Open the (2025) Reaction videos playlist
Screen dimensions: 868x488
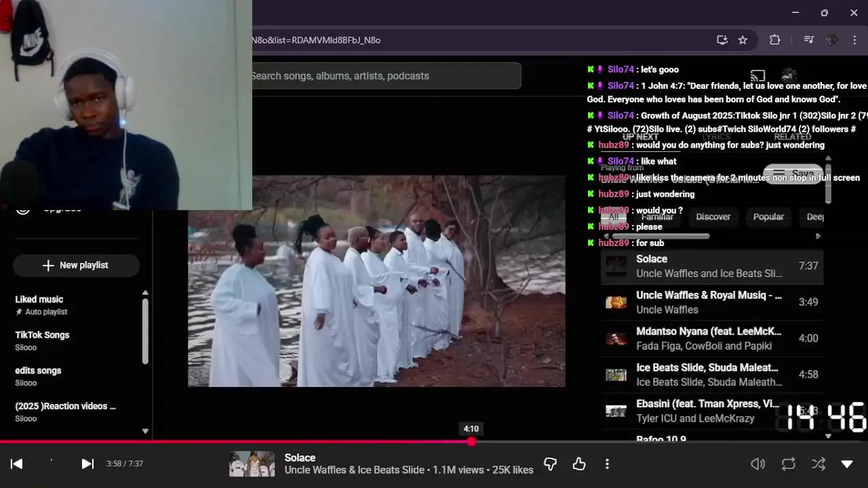(x=66, y=411)
